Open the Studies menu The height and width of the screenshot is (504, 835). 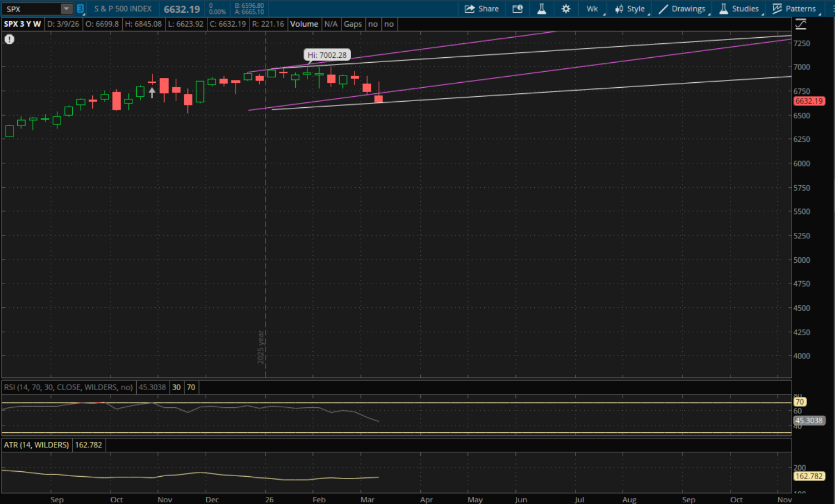tap(739, 9)
